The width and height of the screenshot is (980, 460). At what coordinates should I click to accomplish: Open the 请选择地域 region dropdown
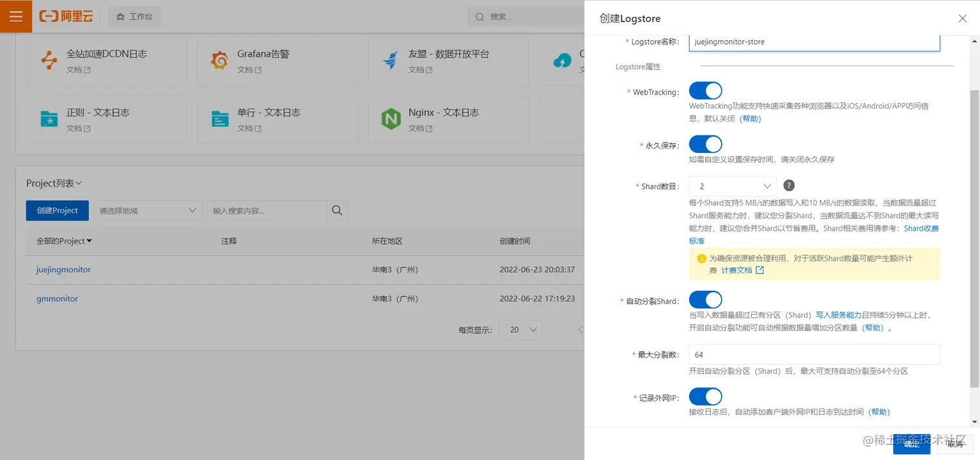click(148, 211)
